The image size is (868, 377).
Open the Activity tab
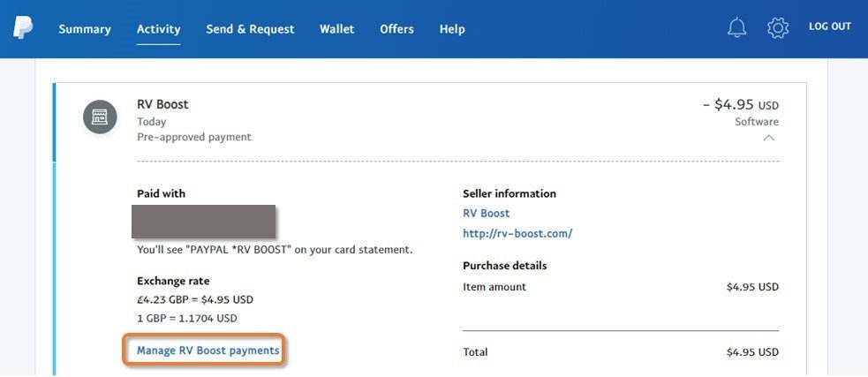158,29
